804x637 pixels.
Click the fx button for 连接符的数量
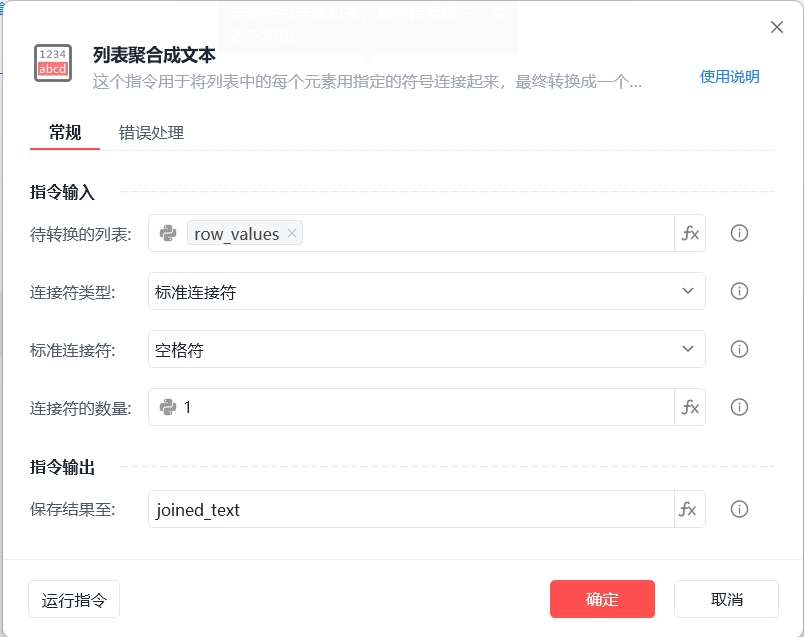tap(690, 407)
